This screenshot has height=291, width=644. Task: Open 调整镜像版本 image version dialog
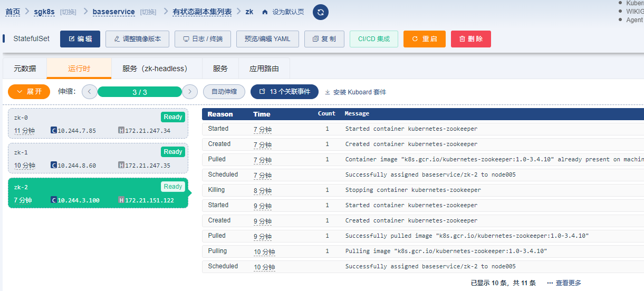point(137,39)
